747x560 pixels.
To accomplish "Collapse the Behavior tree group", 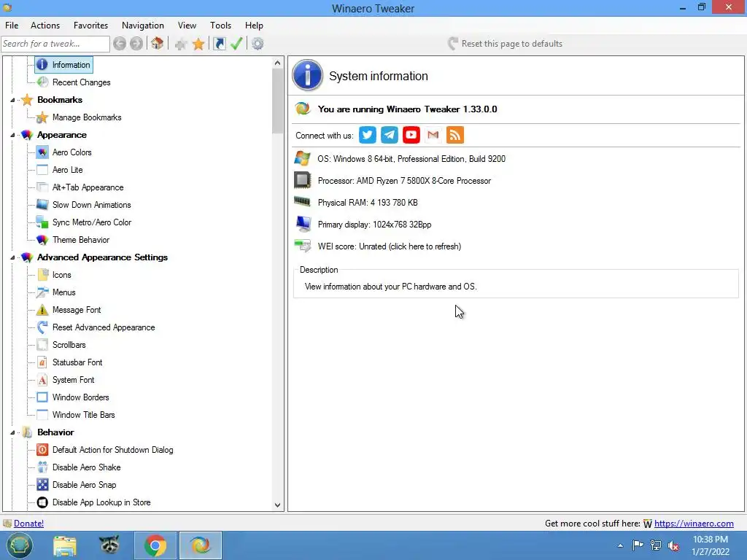I will tap(12, 432).
